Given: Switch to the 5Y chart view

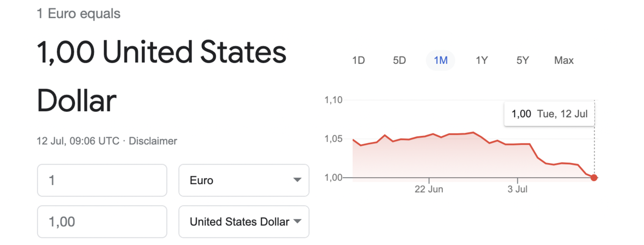Looking at the screenshot, I should click(523, 60).
